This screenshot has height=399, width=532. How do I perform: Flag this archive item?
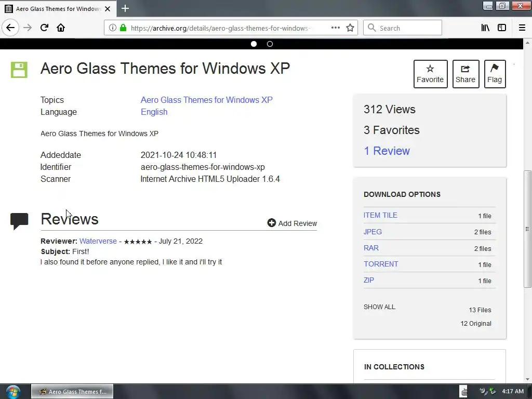(x=495, y=74)
